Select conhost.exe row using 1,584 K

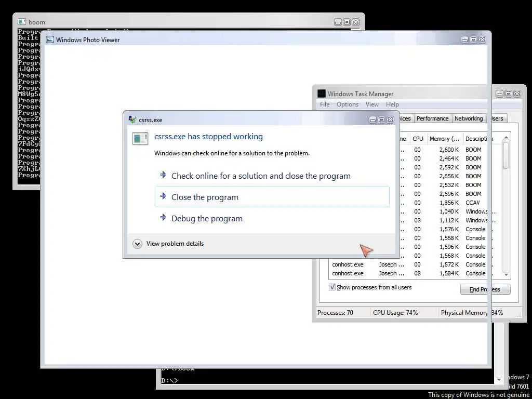tap(415, 273)
